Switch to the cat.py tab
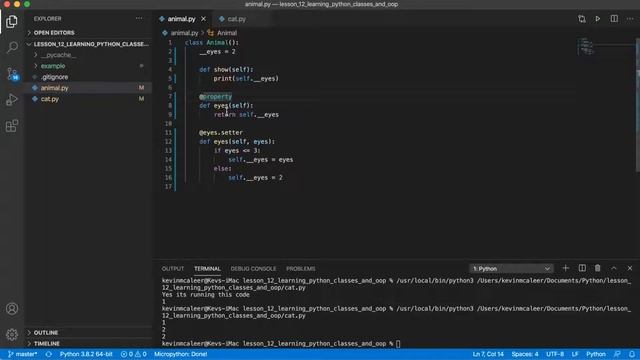Image resolution: width=640 pixels, height=360 pixels. (237, 19)
